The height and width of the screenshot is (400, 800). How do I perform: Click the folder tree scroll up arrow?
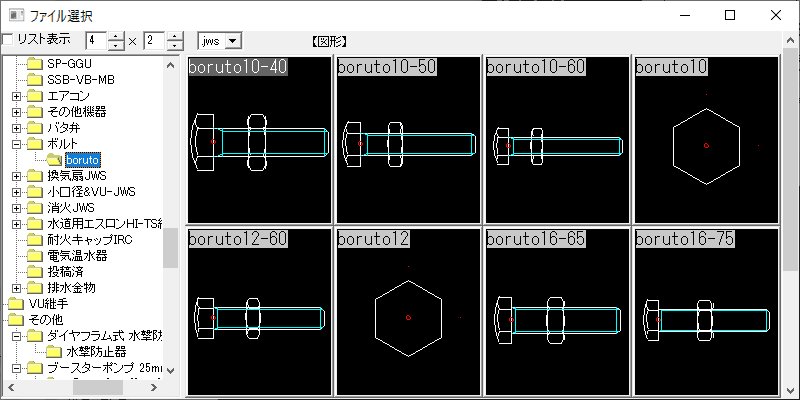pos(171,65)
